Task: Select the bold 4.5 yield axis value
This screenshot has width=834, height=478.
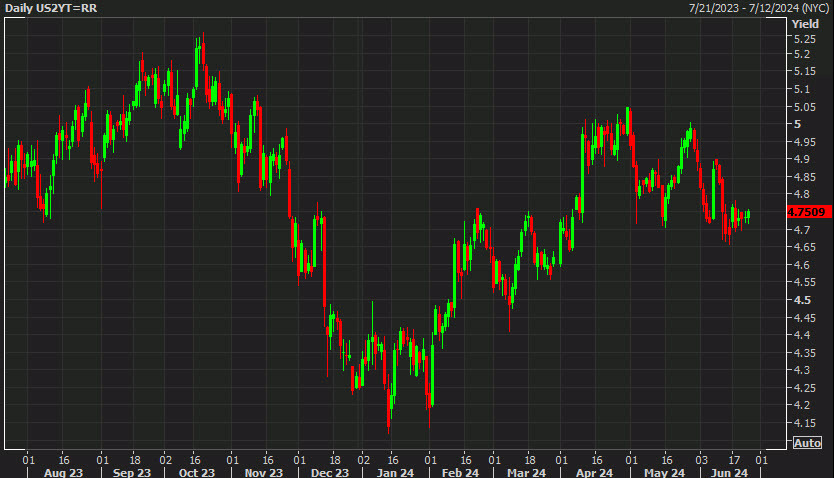Action: click(x=802, y=300)
